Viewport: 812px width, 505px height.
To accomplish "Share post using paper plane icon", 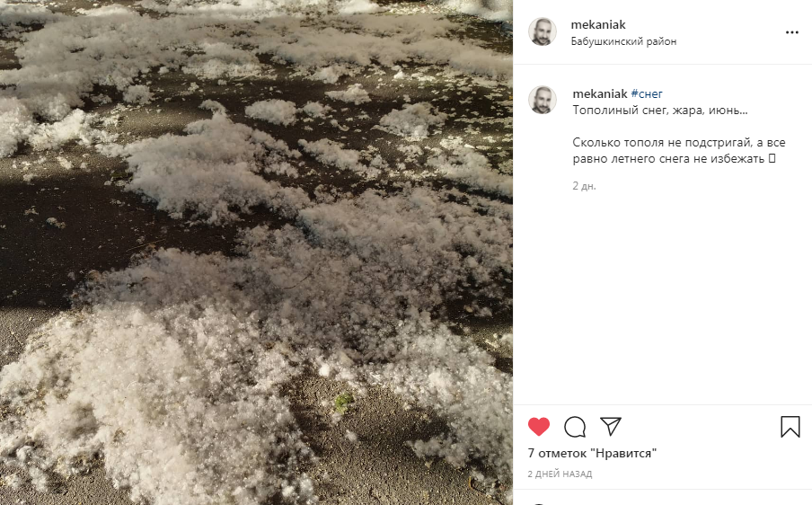I will 611,426.
